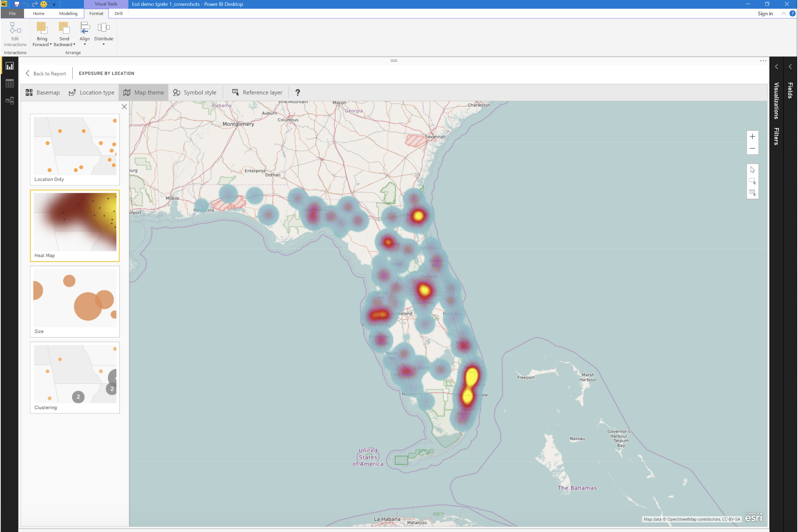
Task: Switch to Relationships view in the left sidebar
Action: click(x=9, y=101)
